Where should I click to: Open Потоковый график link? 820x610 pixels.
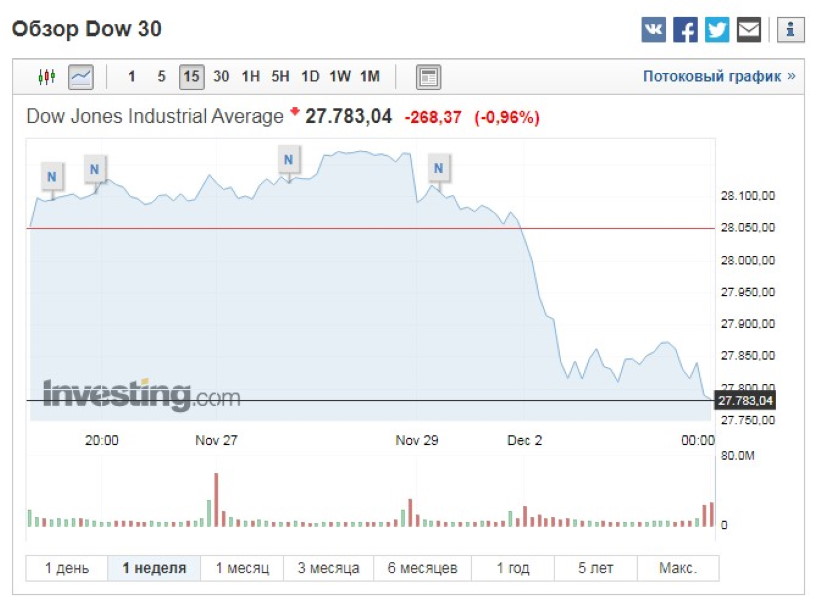tap(719, 77)
